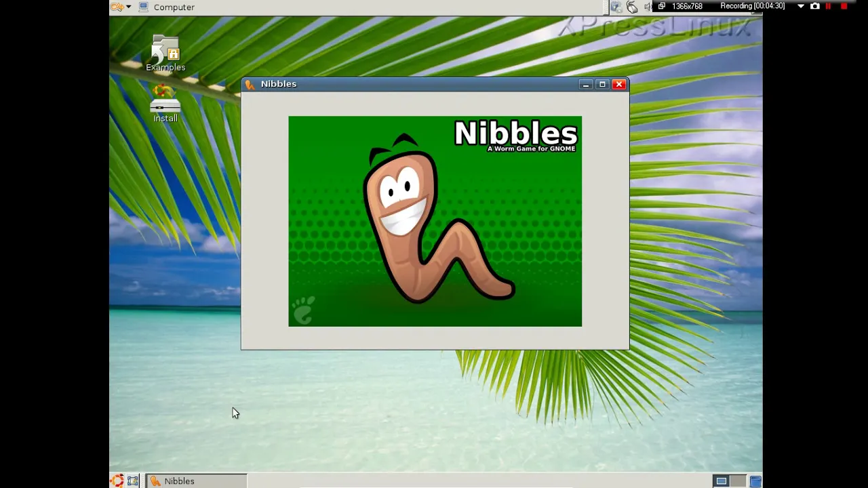Minimize the Nibbles window

586,84
